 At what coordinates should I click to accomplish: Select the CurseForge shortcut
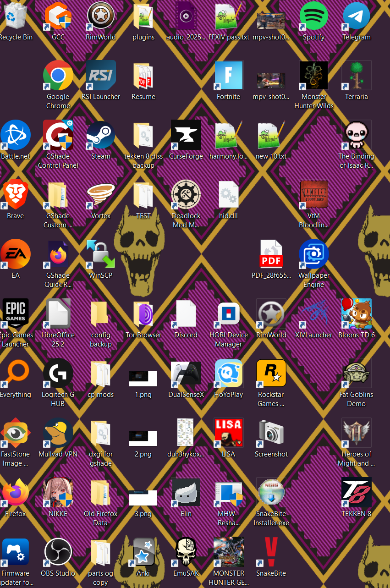(186, 135)
